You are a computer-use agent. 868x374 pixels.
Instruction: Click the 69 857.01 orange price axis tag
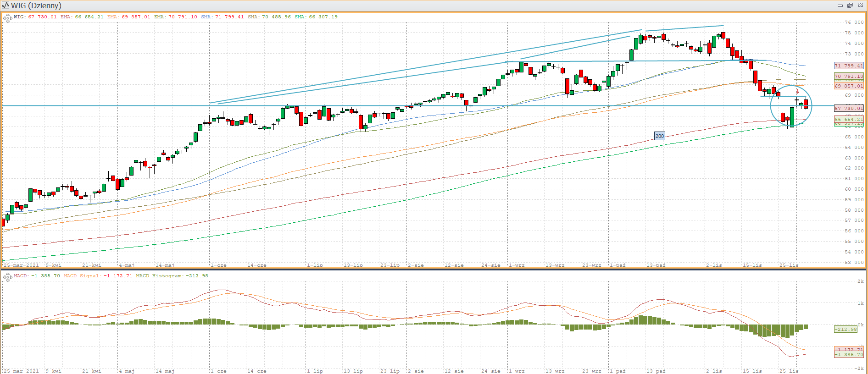click(848, 86)
